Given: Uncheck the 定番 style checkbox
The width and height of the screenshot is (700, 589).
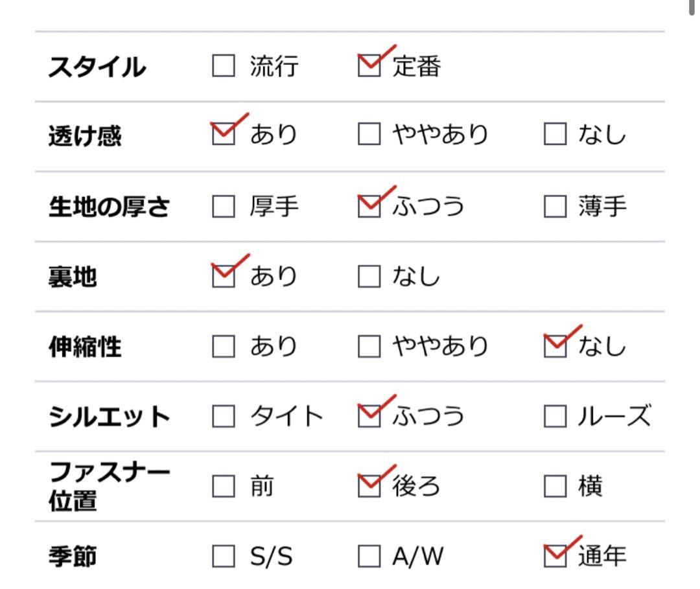Looking at the screenshot, I should (369, 65).
